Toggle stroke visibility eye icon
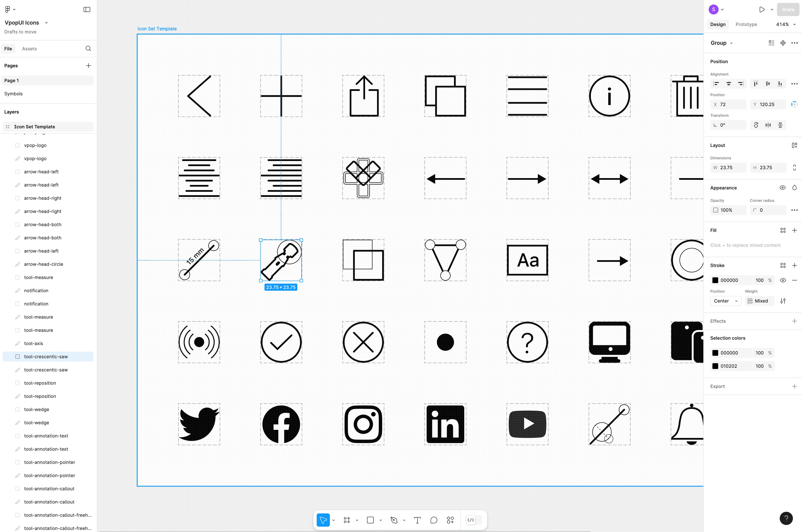This screenshot has height=532, width=802. [x=783, y=280]
